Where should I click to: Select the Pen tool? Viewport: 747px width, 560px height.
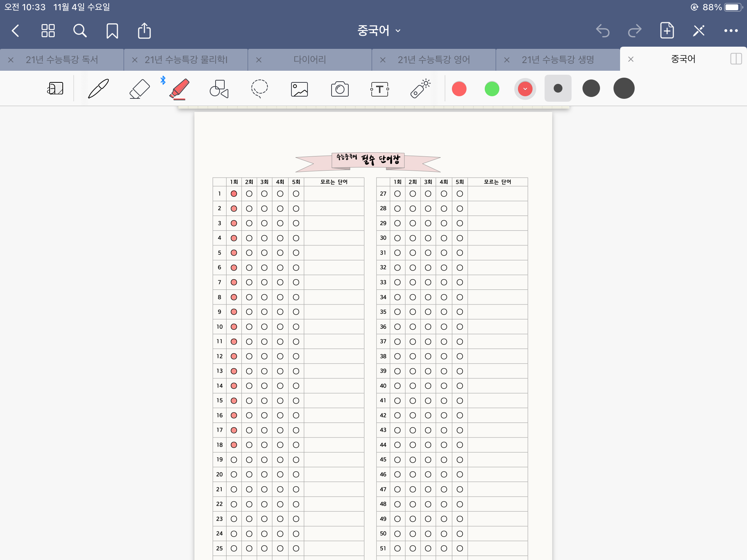point(98,89)
